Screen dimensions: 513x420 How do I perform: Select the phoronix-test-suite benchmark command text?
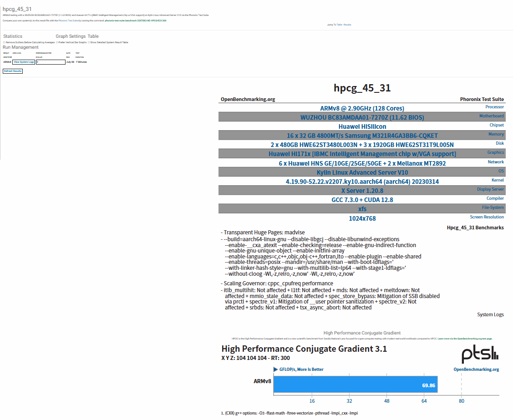pyautogui.click(x=135, y=20)
